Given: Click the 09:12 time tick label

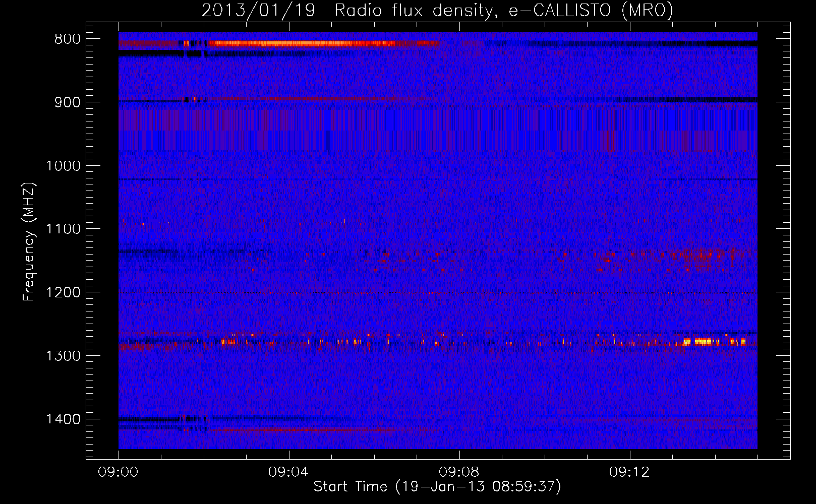Looking at the screenshot, I should coord(629,472).
